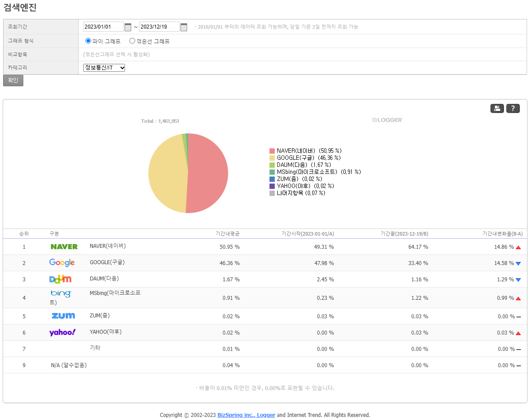The image size is (531, 420).
Task: Click the start date field 2023/01/01
Action: [x=103, y=27]
